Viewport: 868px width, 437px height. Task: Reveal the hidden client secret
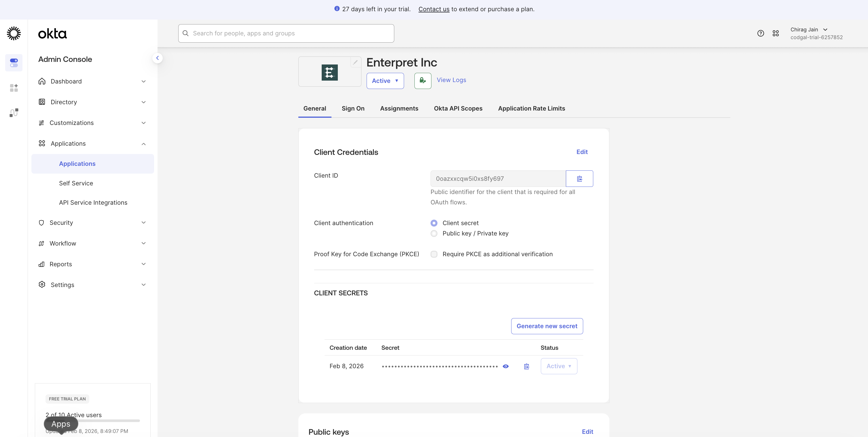point(505,366)
